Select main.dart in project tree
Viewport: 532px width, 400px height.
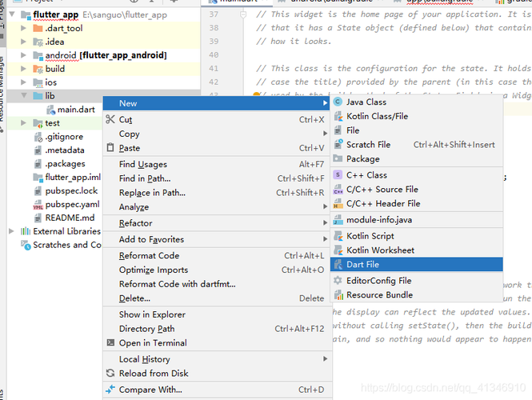point(76,110)
